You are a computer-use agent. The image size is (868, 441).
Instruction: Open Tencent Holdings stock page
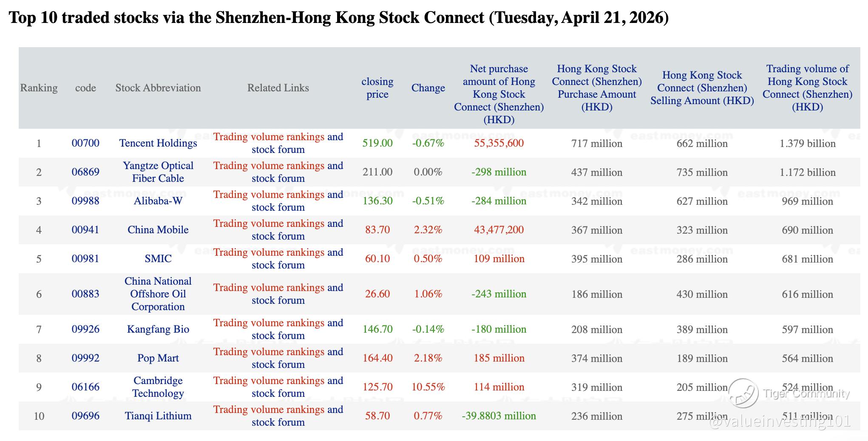158,143
